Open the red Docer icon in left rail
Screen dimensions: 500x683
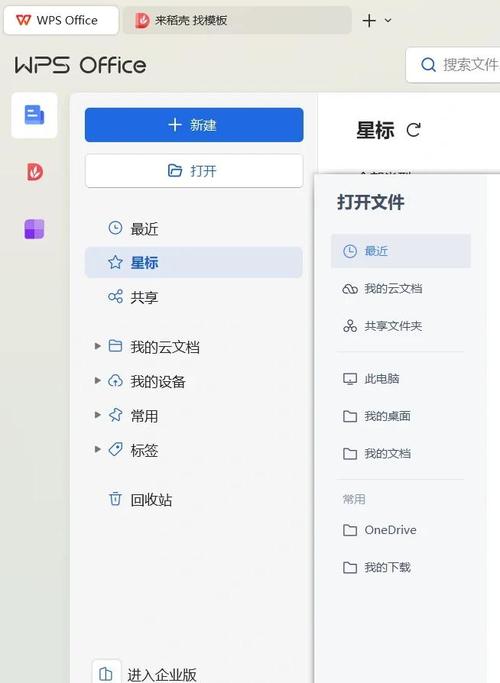35,172
